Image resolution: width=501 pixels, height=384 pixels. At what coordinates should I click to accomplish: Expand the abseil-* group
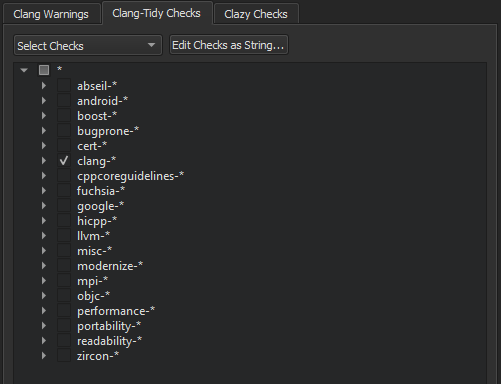[44, 86]
